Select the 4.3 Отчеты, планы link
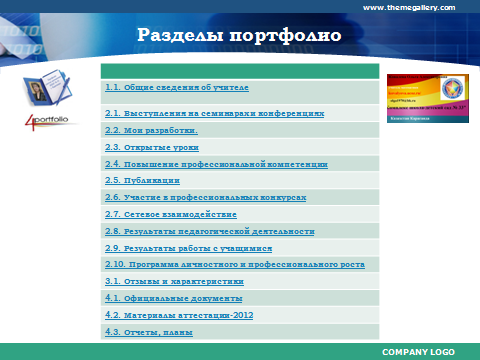480x360 pixels. click(x=149, y=332)
